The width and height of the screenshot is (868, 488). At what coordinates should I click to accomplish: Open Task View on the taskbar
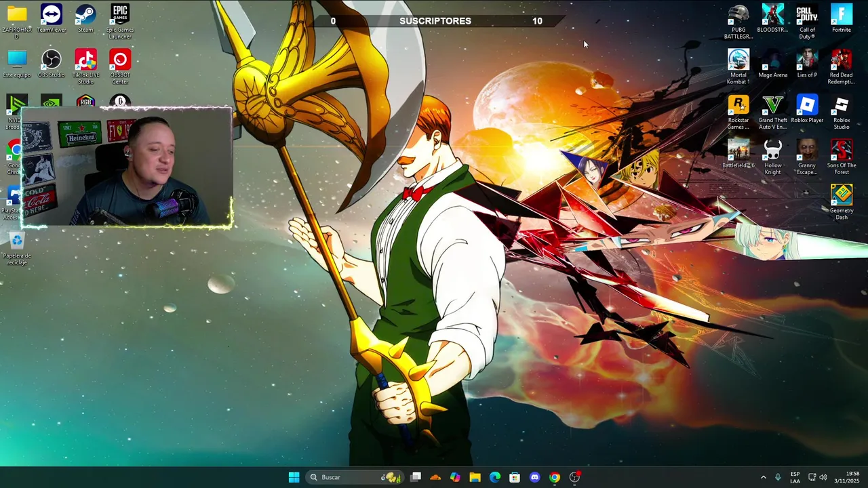point(416,477)
